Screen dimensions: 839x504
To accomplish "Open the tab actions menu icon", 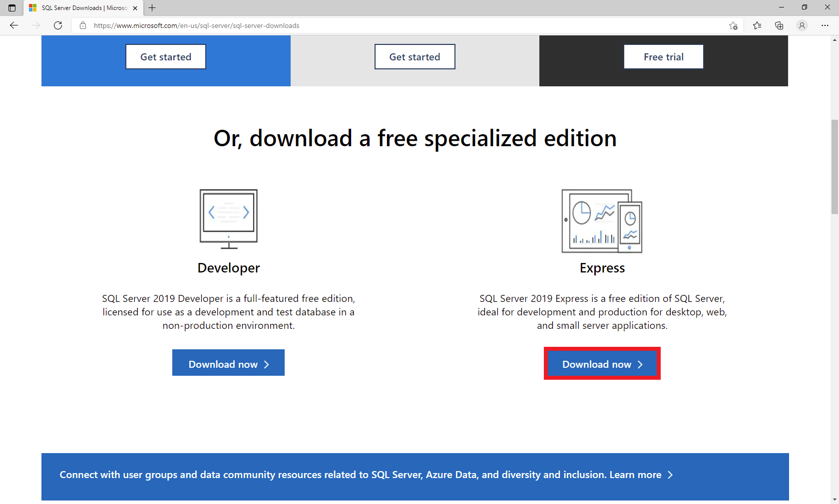I will (12, 8).
